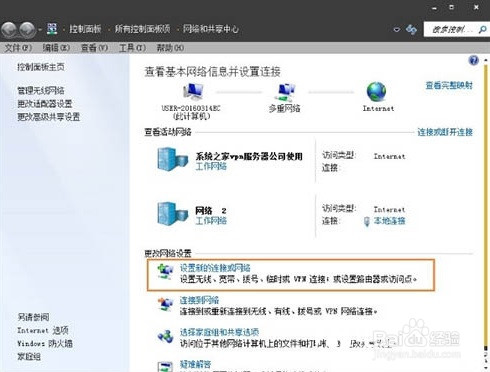The height and width of the screenshot is (372, 490).
Task: Open the 文件(F) menu
Action: 18,48
